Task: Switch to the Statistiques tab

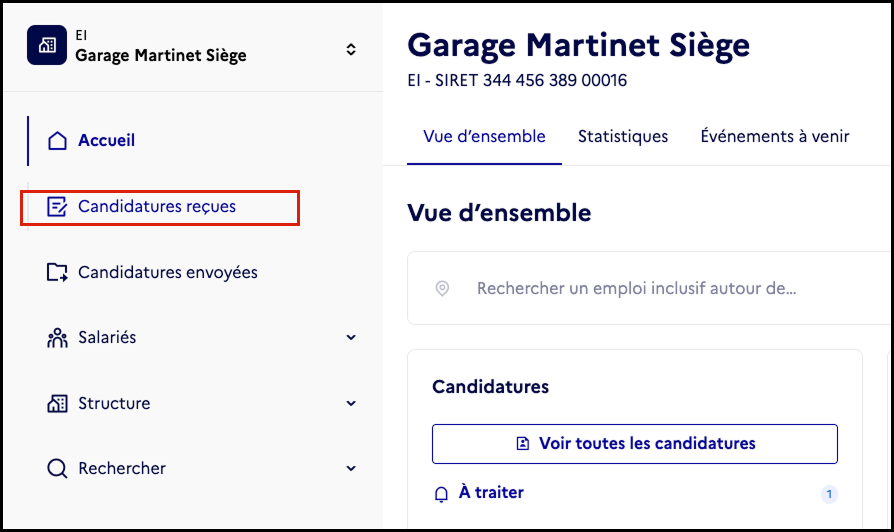Action: (623, 137)
